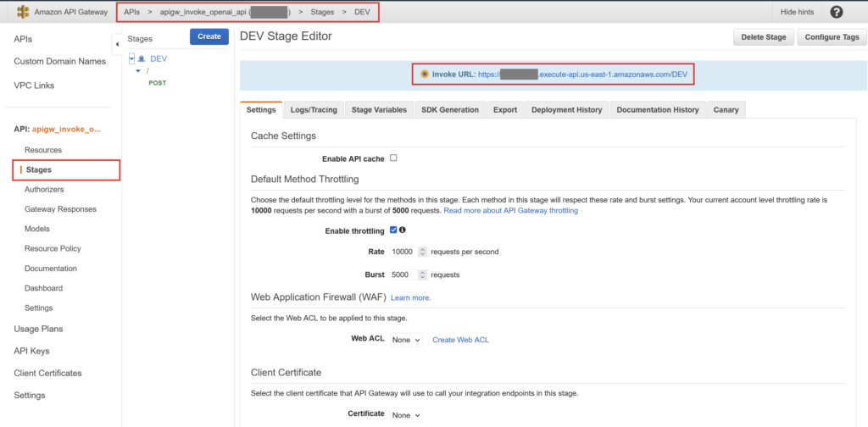This screenshot has width=868, height=427.
Task: Switch to the Canary tab
Action: point(726,109)
